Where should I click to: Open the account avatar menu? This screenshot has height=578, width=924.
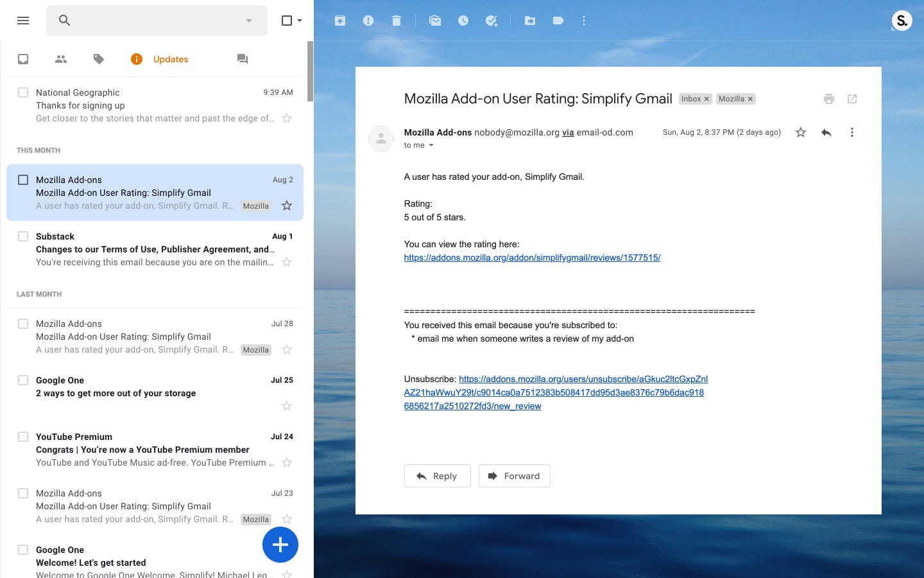pos(902,21)
